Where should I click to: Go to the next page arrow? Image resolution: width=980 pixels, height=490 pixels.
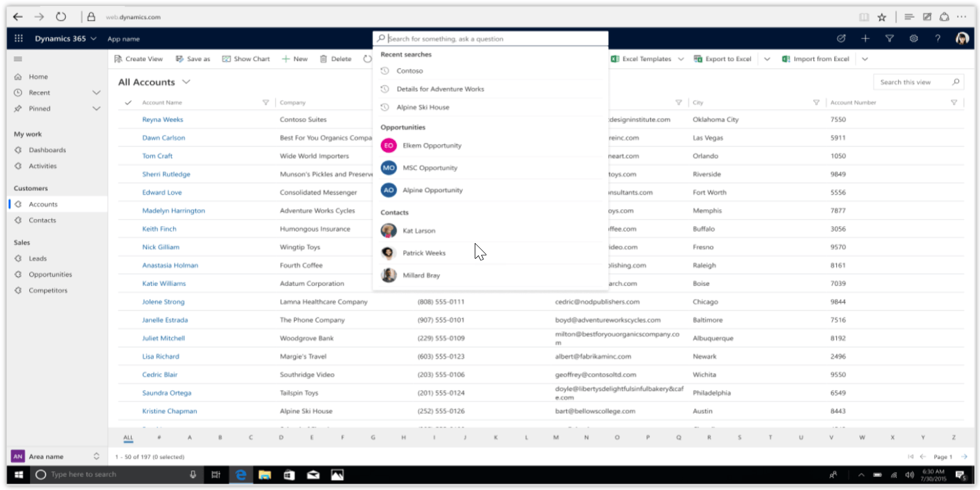964,457
